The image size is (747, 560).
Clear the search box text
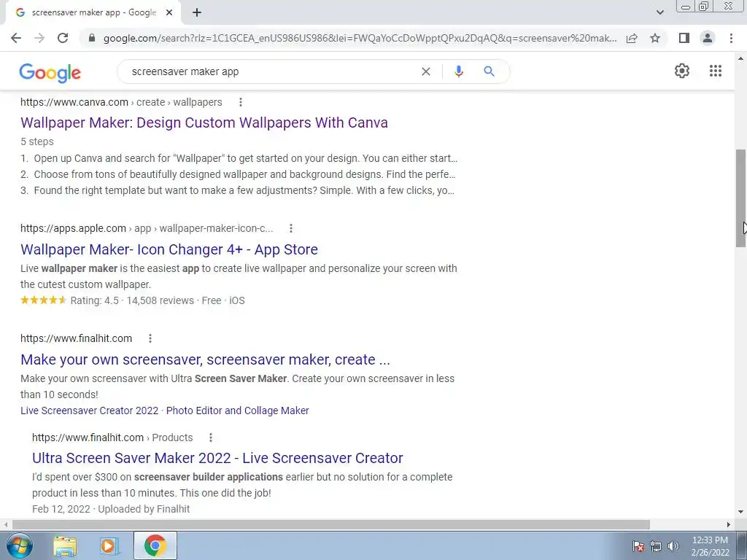point(426,71)
